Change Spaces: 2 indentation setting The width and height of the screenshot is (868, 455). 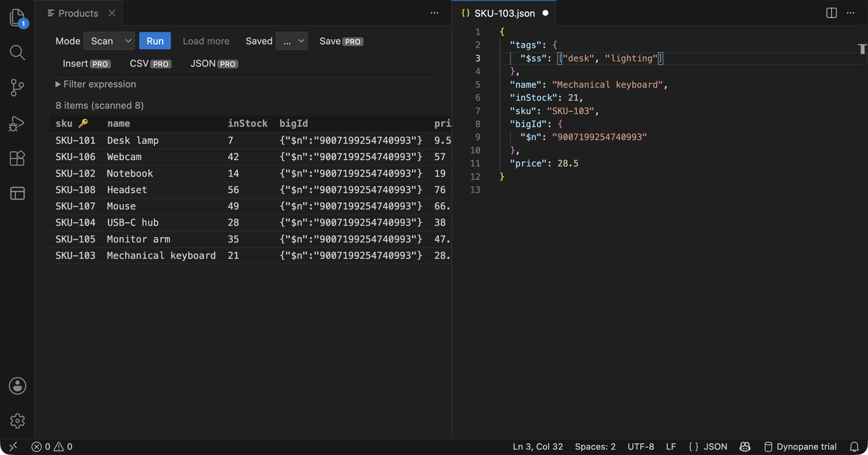tap(595, 447)
